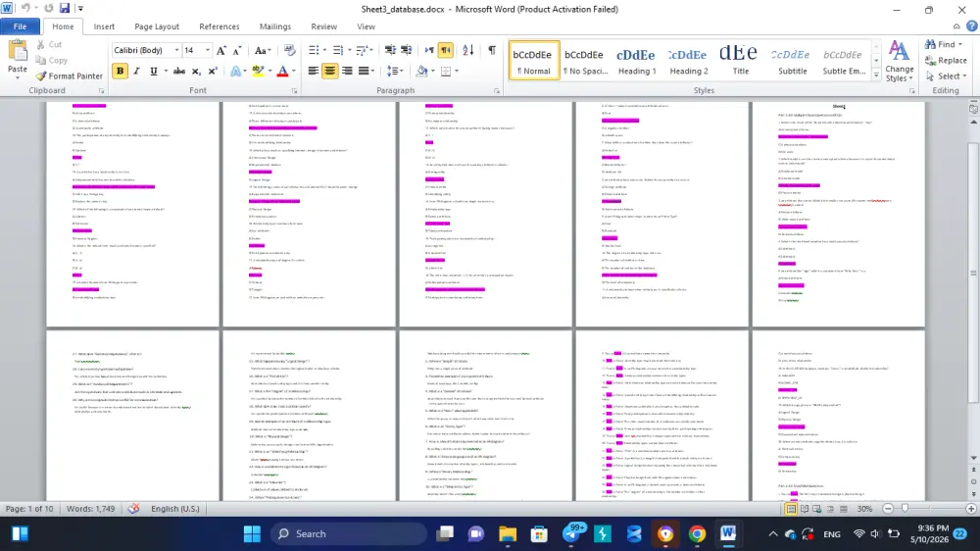Click the Format Painter brush icon
Screen dimensions: 980x551
point(41,75)
